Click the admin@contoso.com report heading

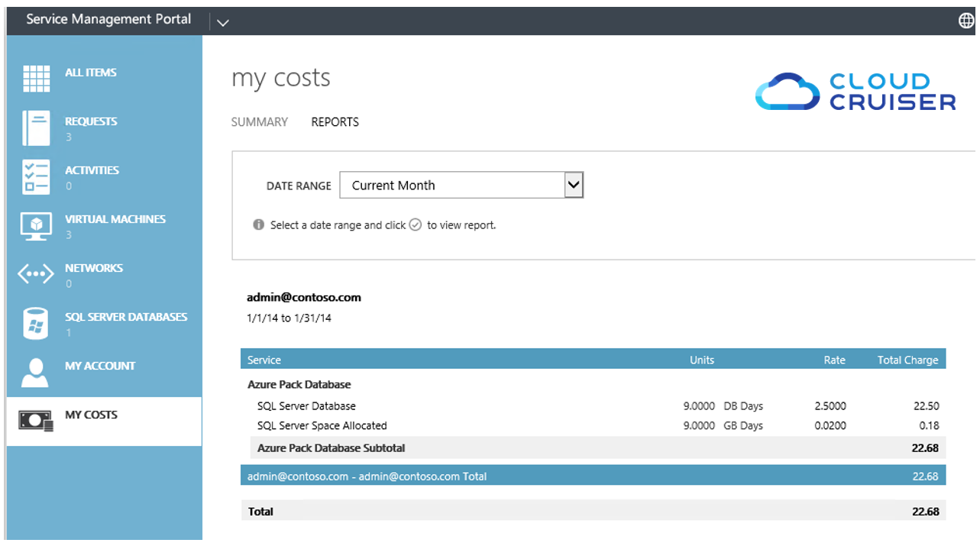304,298
